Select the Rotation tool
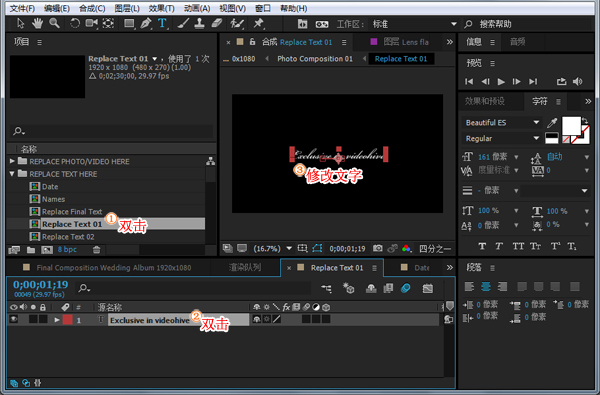 coord(74,24)
